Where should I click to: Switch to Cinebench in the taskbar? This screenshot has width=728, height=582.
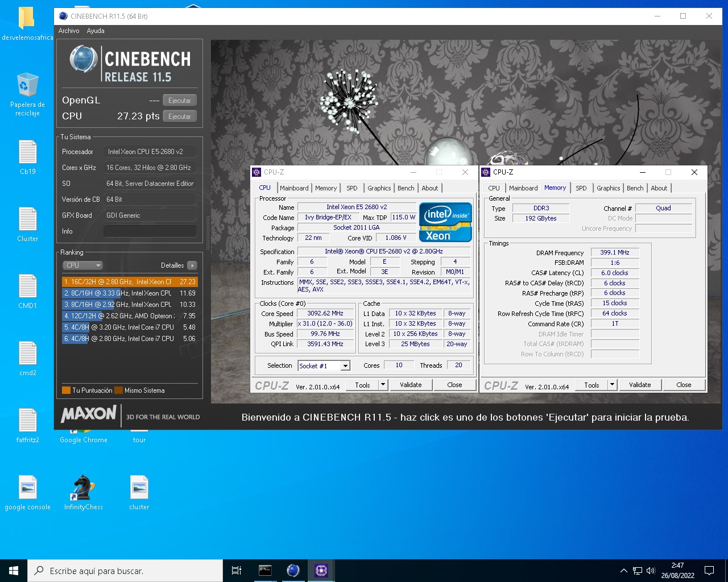(x=293, y=571)
